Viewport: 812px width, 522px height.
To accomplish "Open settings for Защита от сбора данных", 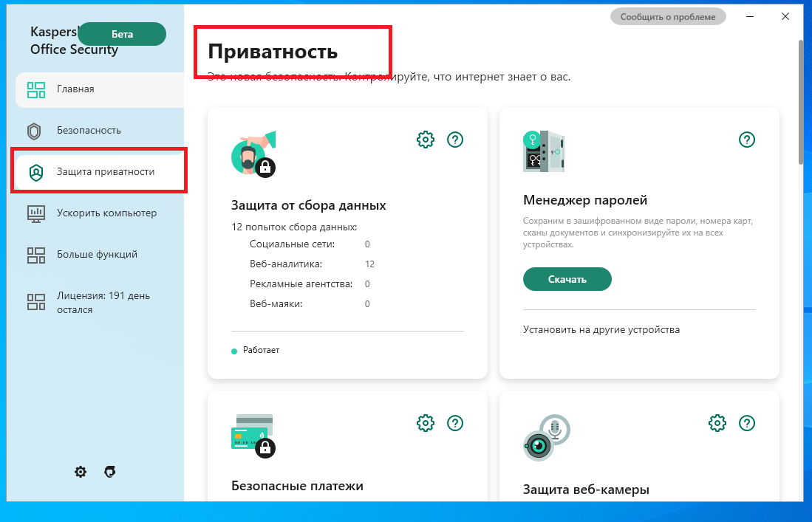I will pos(425,139).
